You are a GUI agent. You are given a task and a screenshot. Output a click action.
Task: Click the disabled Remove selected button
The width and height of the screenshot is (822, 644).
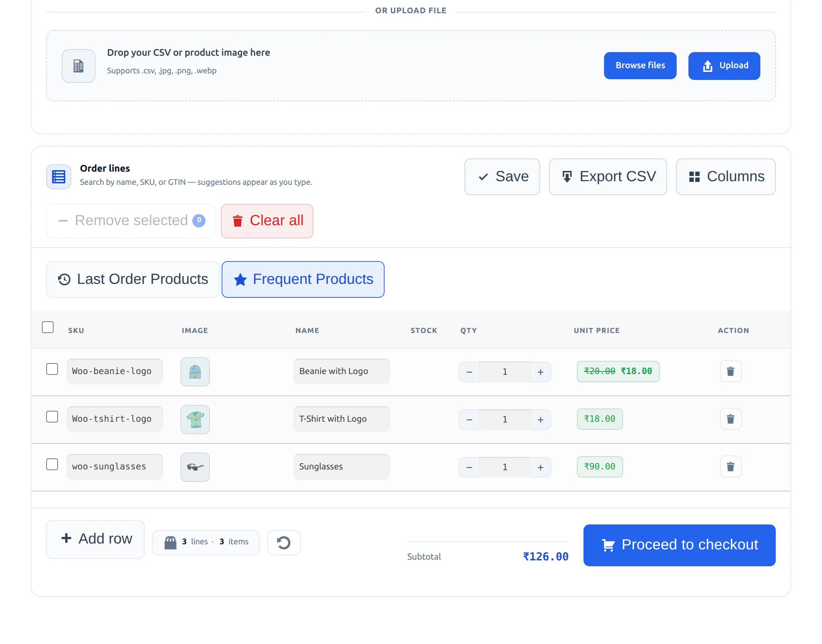click(131, 221)
